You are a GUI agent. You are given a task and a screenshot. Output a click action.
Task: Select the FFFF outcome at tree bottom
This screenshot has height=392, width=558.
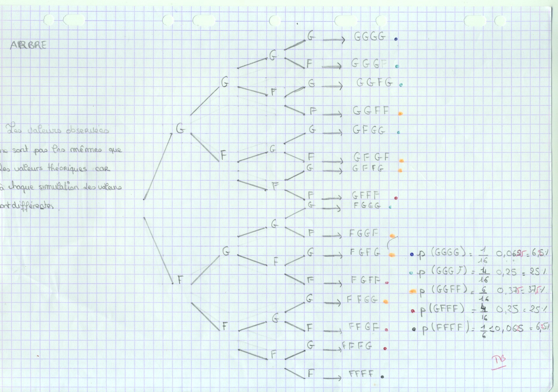(361, 374)
